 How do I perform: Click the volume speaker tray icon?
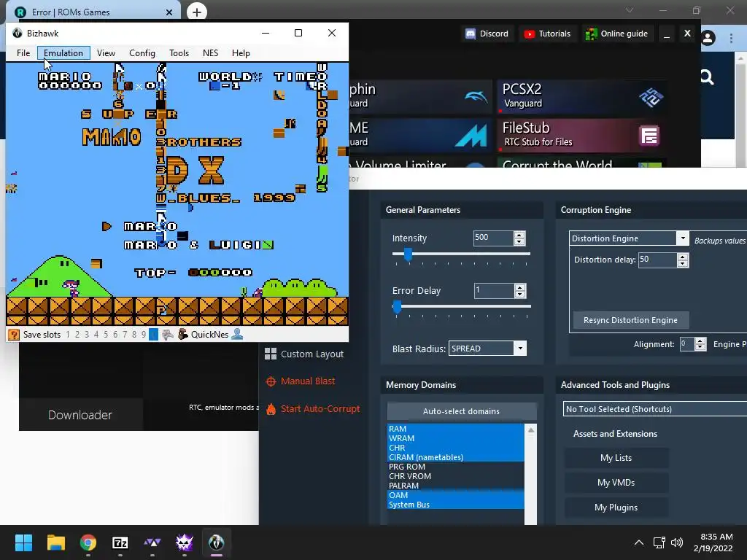coord(676,542)
